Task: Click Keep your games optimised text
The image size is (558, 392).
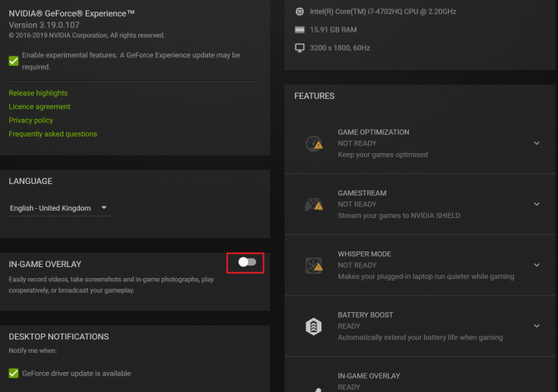Action: coord(382,154)
